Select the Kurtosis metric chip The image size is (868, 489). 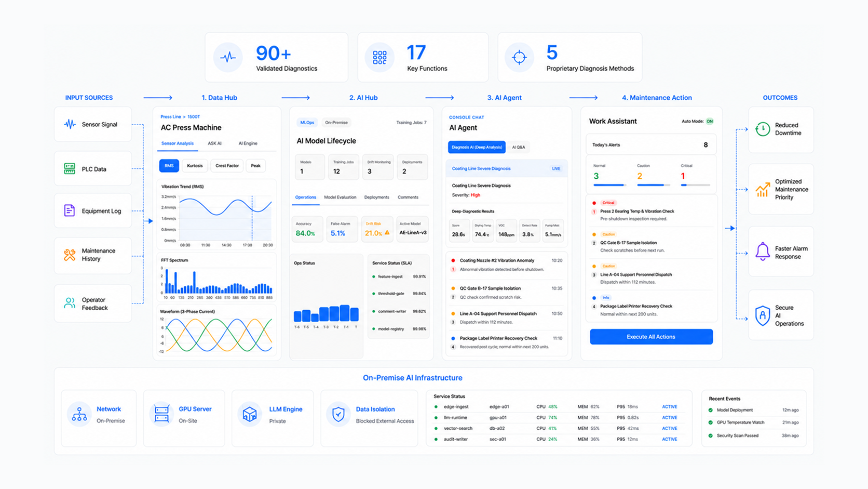coord(195,166)
